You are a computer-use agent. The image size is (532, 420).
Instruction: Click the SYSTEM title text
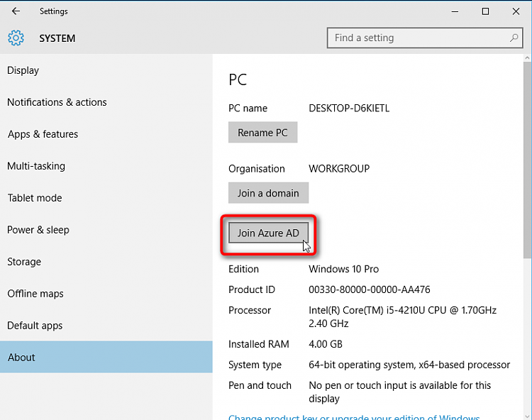[57, 38]
